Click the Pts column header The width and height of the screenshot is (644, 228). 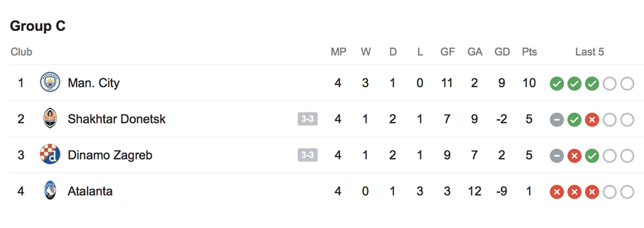(x=529, y=52)
